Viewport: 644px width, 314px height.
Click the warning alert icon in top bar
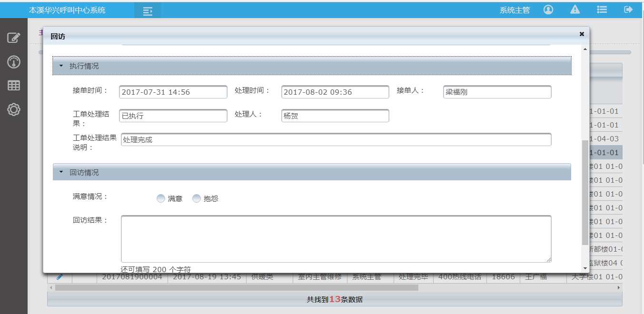click(x=575, y=9)
